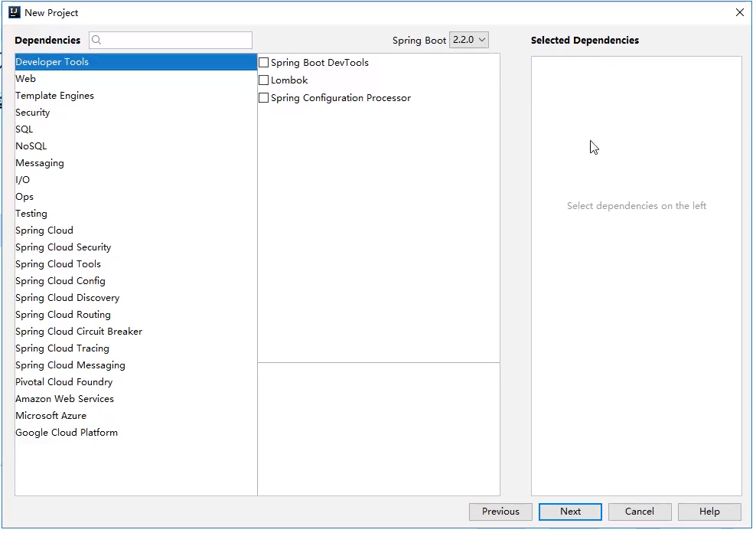Select the Web category
This screenshot has height=533, width=756.
(x=26, y=79)
